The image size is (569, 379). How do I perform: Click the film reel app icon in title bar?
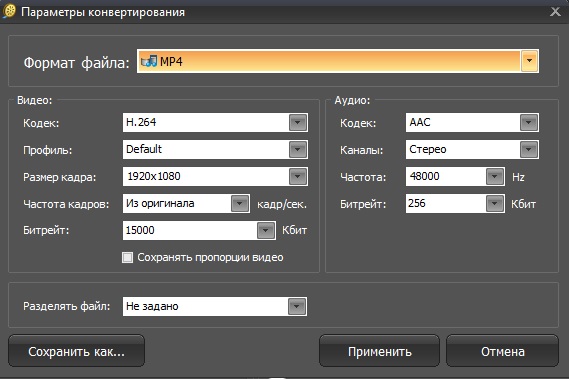pyautogui.click(x=9, y=11)
